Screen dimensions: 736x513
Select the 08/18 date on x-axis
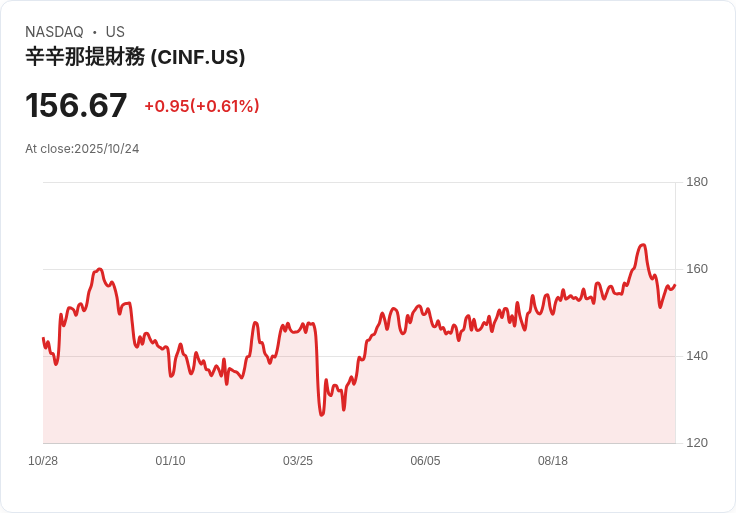(553, 461)
